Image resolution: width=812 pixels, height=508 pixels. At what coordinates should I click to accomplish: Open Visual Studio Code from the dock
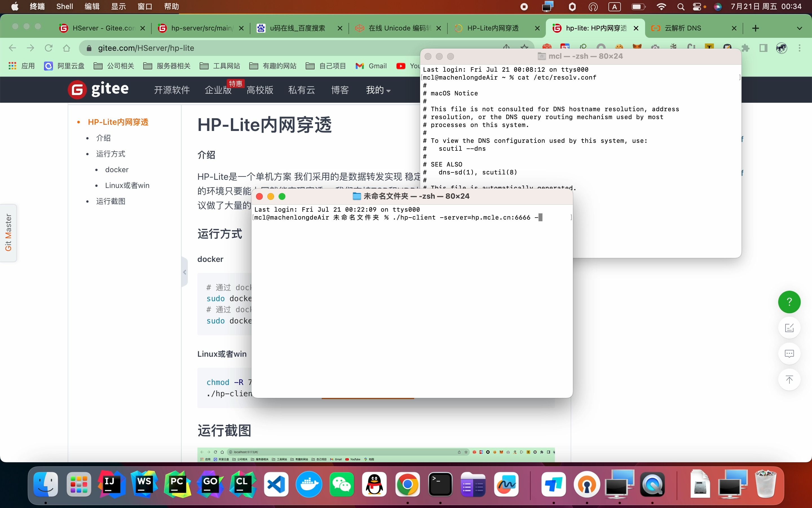(276, 484)
